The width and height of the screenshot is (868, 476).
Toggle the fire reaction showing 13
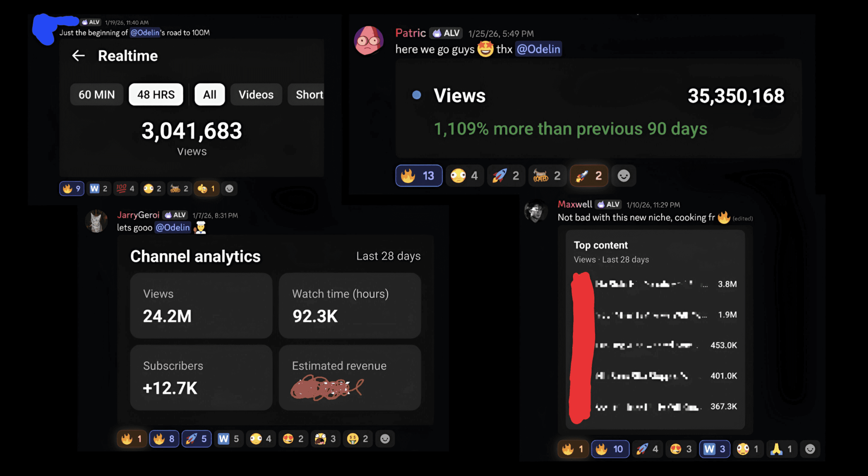pos(419,175)
